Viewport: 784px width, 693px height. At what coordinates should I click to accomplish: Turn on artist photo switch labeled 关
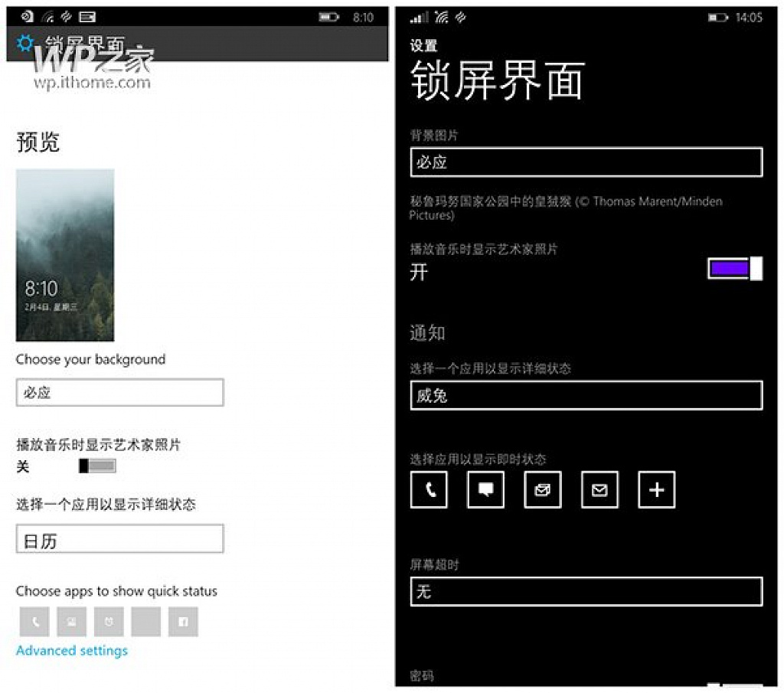[x=97, y=466]
